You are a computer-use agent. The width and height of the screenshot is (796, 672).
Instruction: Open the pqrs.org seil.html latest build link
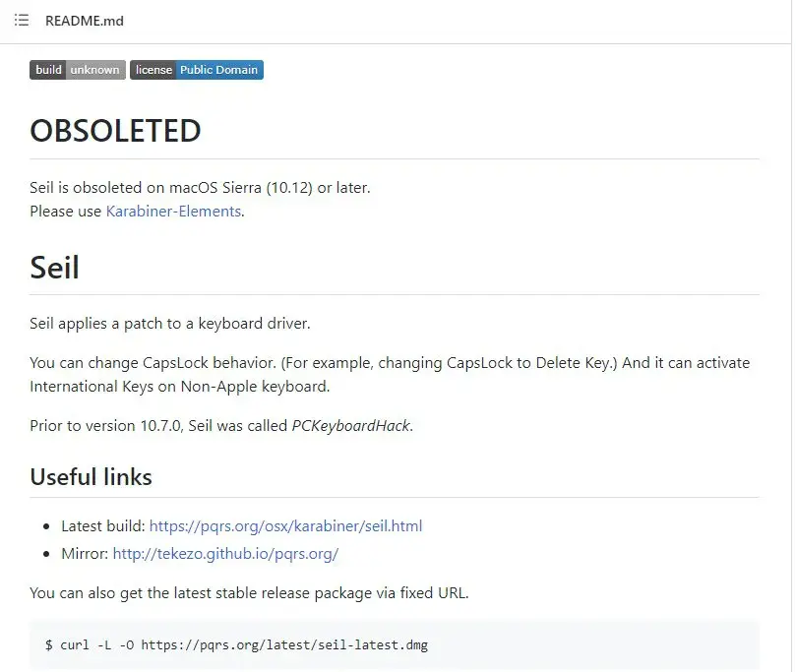(x=285, y=526)
